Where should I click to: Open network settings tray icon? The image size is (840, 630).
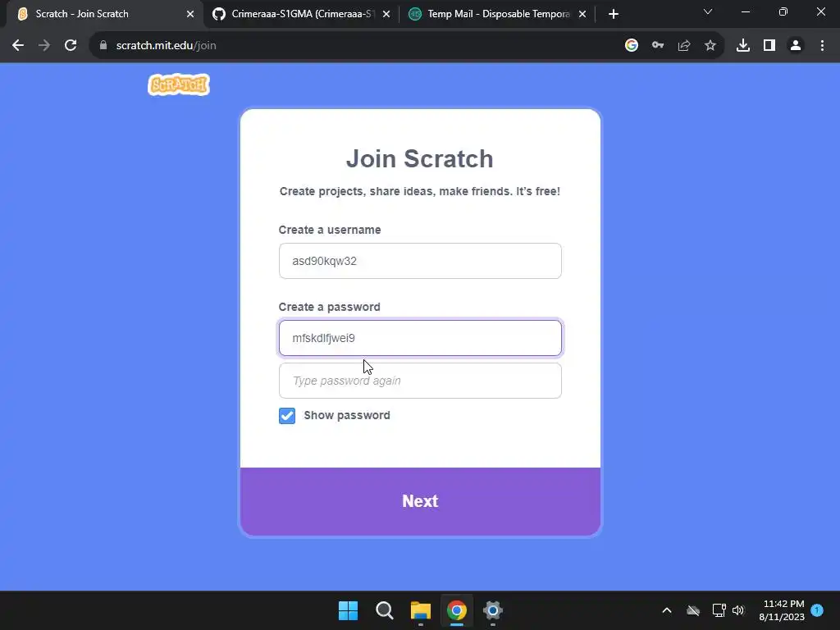click(719, 610)
